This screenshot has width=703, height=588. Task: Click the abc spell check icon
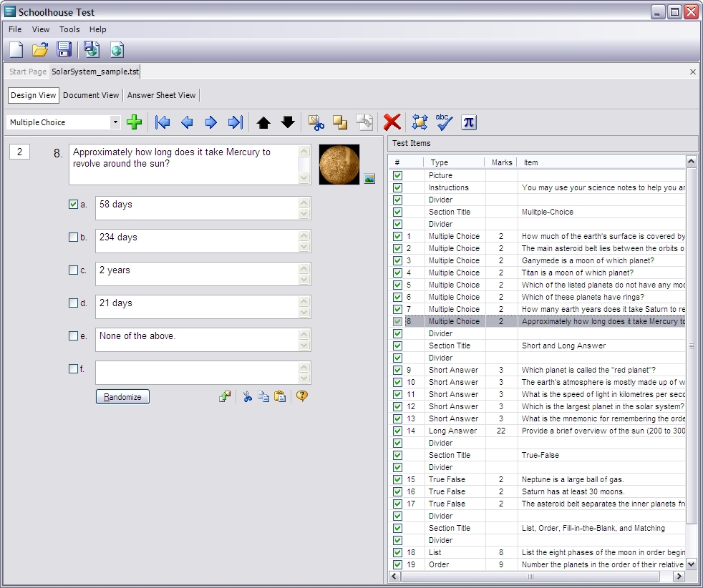click(x=444, y=122)
